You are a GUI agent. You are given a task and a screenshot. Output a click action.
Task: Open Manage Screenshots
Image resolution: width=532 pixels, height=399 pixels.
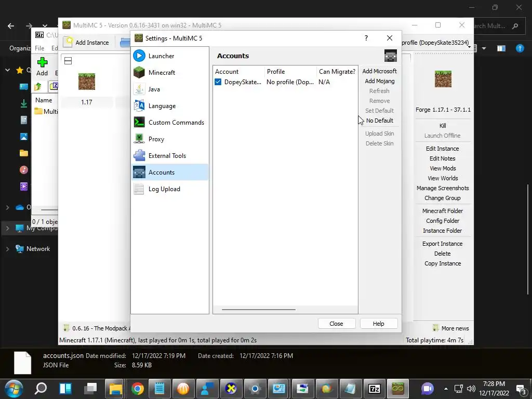443,188
